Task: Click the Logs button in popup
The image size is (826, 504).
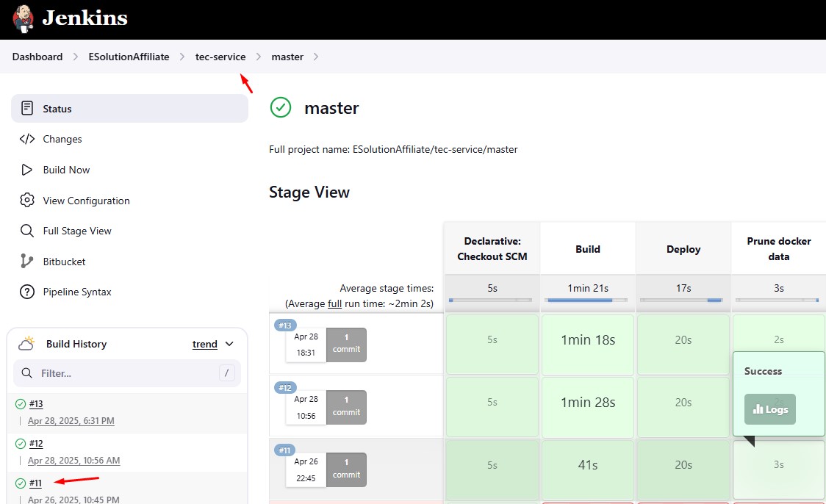Action: (769, 409)
